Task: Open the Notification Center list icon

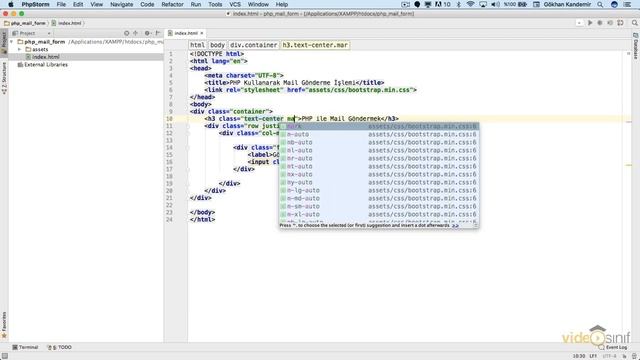Action: coord(627,4)
